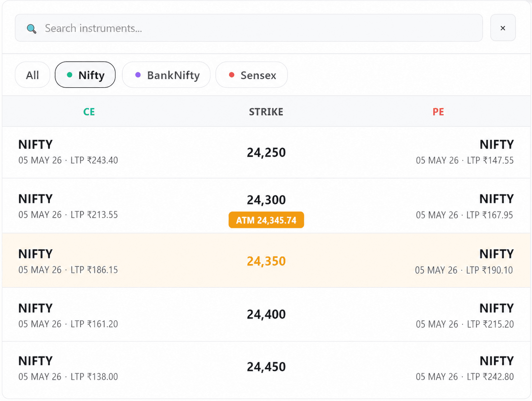Open NIFTY put with LTP ₹242.80
Screen dimensions: 532x401
click(x=465, y=368)
